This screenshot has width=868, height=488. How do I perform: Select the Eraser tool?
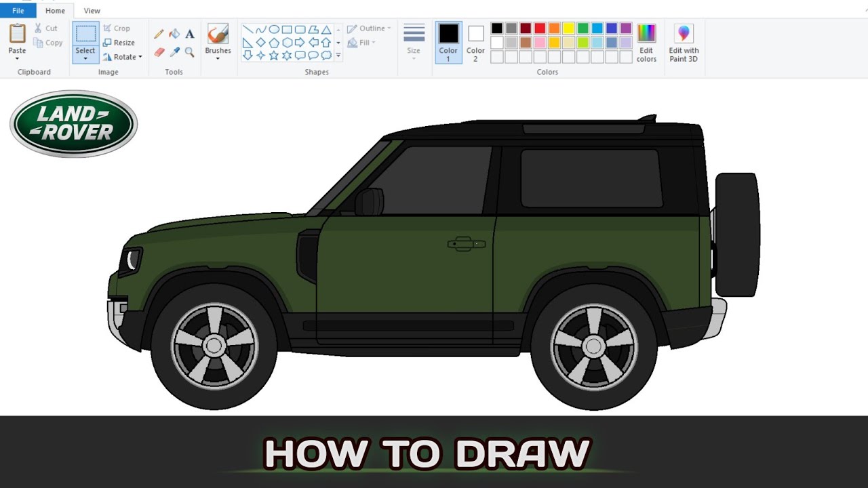159,52
